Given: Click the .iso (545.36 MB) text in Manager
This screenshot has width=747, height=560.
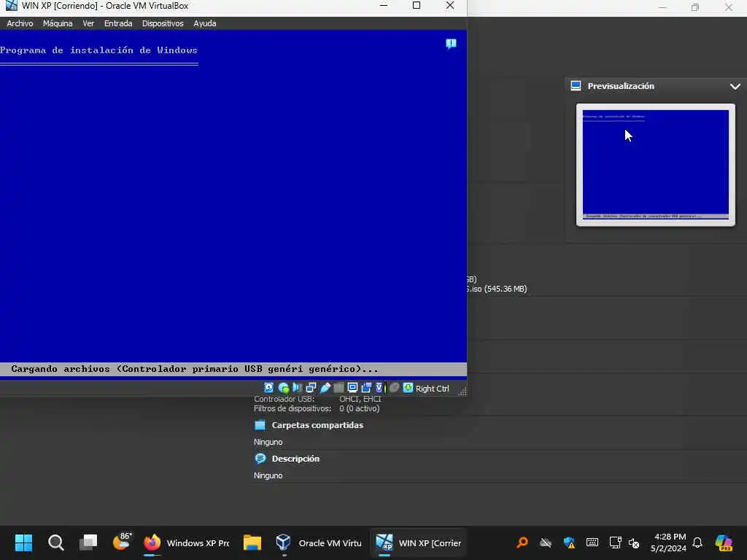Looking at the screenshot, I should (x=497, y=289).
